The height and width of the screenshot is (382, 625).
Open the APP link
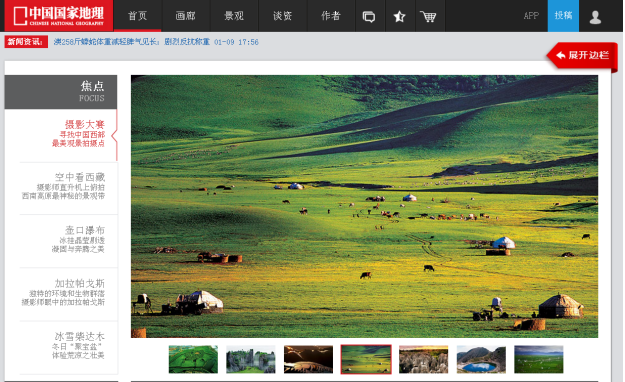pos(531,16)
